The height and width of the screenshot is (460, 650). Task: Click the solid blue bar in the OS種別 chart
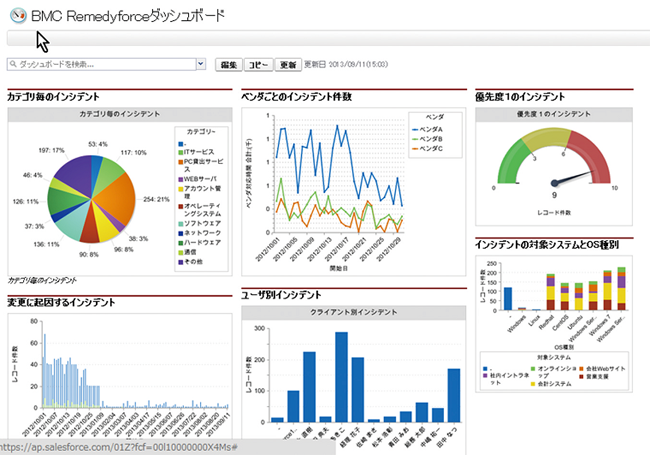[x=507, y=299]
